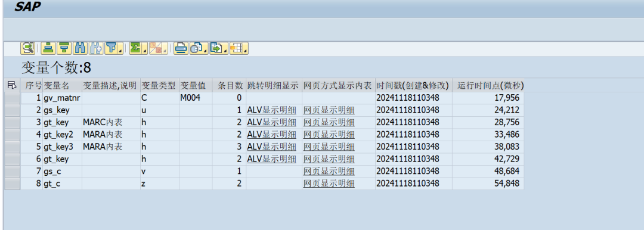Click the 变量个数:8 heading text

pyautogui.click(x=56, y=67)
